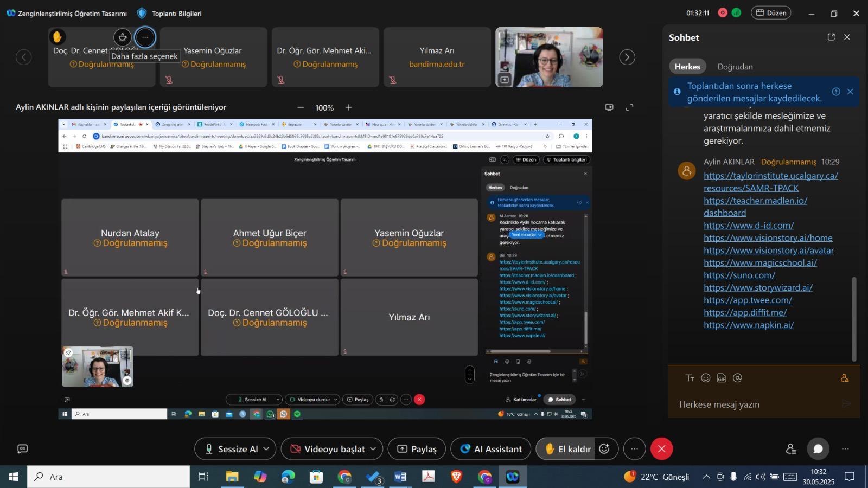Open the reactions emoji button
868x488 pixels.
click(604, 449)
